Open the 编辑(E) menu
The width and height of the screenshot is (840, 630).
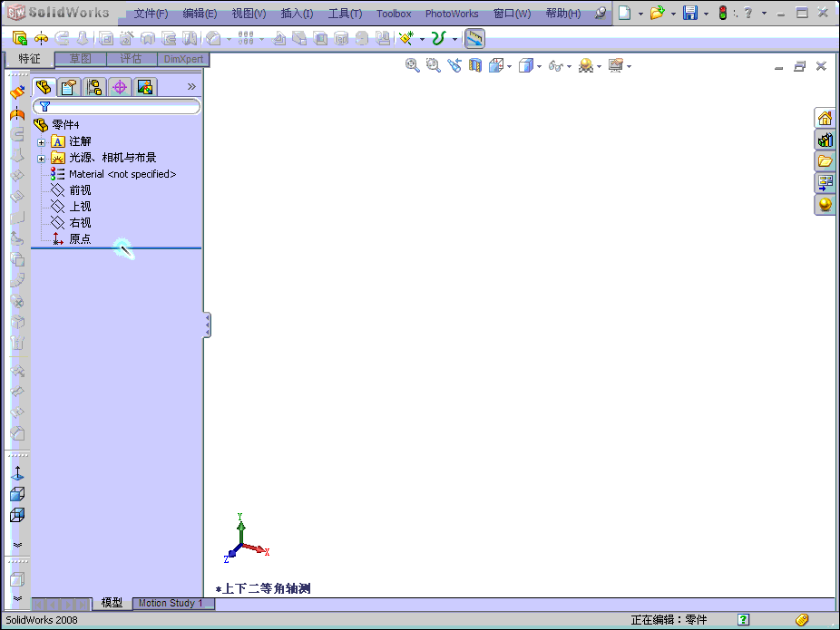point(200,14)
